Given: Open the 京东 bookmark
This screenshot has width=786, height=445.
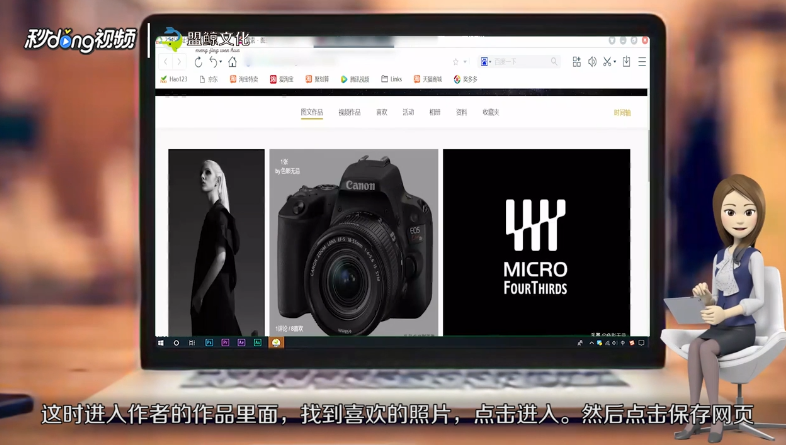Looking at the screenshot, I should point(209,79).
